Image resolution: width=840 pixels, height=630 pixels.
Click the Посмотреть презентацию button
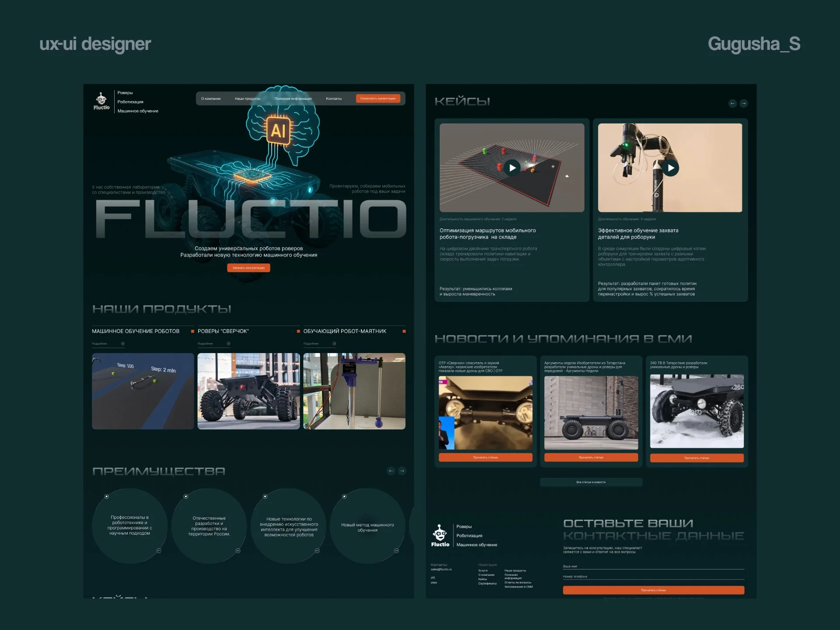[378, 99]
